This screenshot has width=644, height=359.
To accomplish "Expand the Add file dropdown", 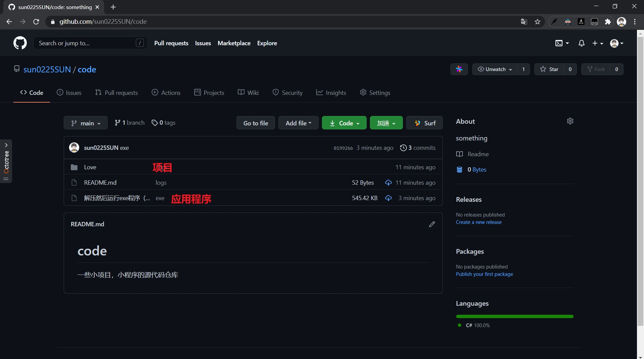I will point(298,123).
